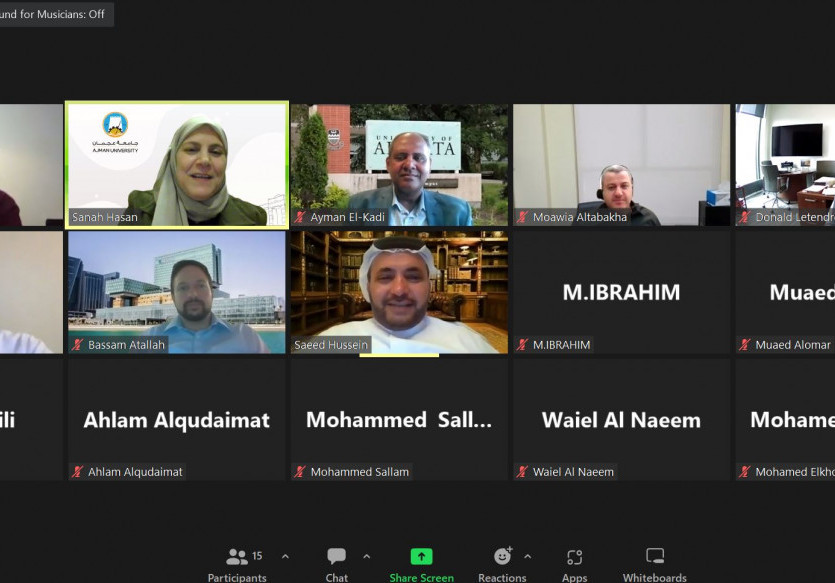Click Ahlam Alqudaimat's muted mic indicator

(x=77, y=471)
